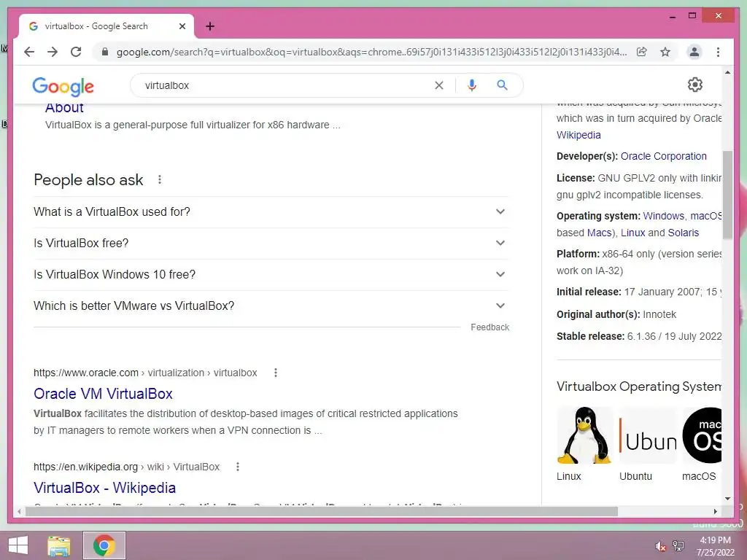
Task: Open a new tab with plus button
Action: [x=210, y=26]
